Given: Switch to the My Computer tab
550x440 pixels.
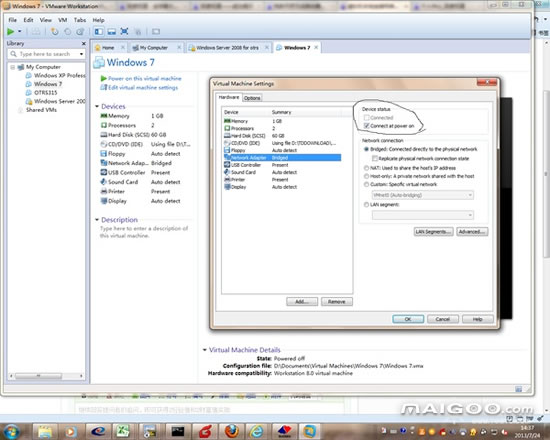Looking at the screenshot, I should (154, 48).
